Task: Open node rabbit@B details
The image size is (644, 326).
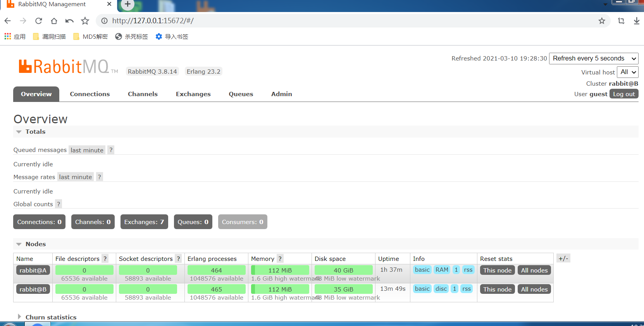Action: 33,289
